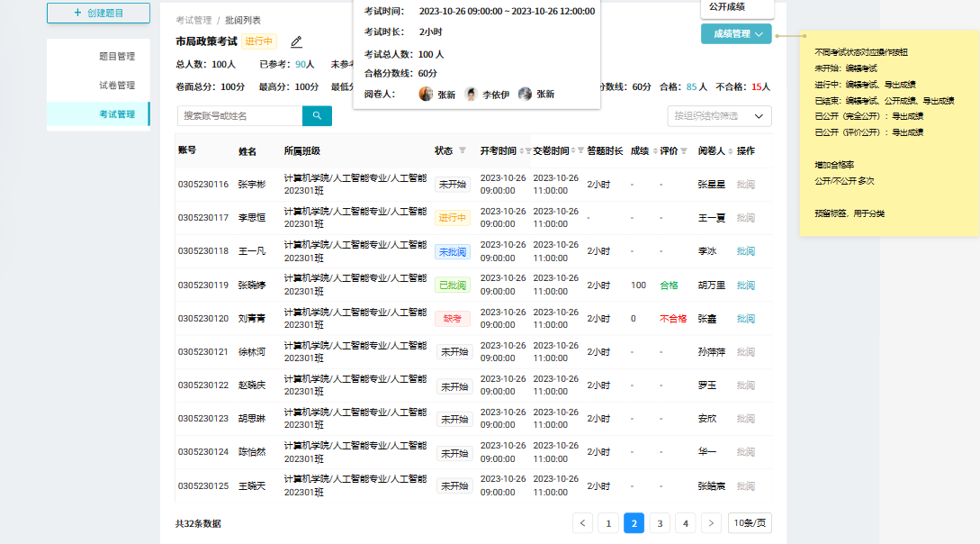Click the 所属班级 column header
This screenshot has width=980, height=544.
coord(301,151)
